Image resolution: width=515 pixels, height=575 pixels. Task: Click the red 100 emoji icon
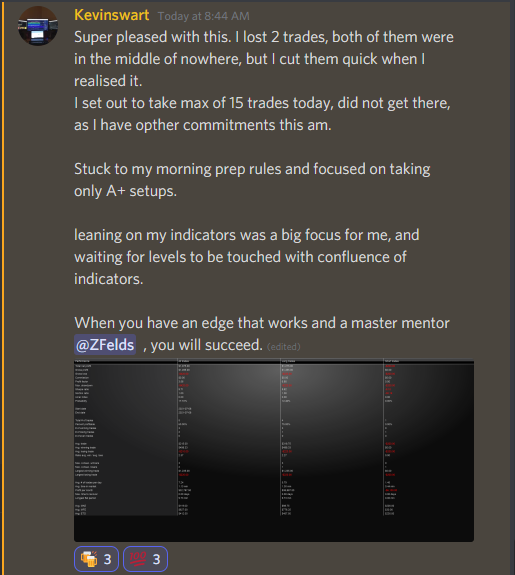[138, 559]
